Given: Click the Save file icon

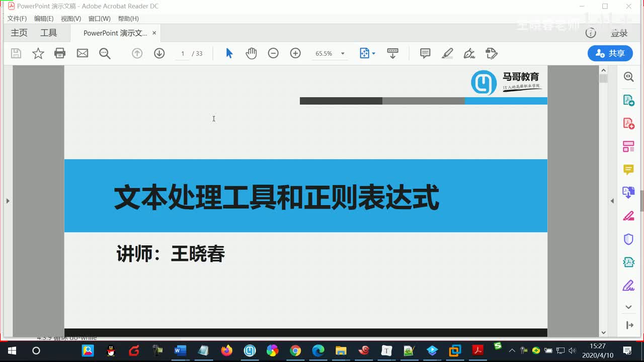Looking at the screenshot, I should [16, 53].
